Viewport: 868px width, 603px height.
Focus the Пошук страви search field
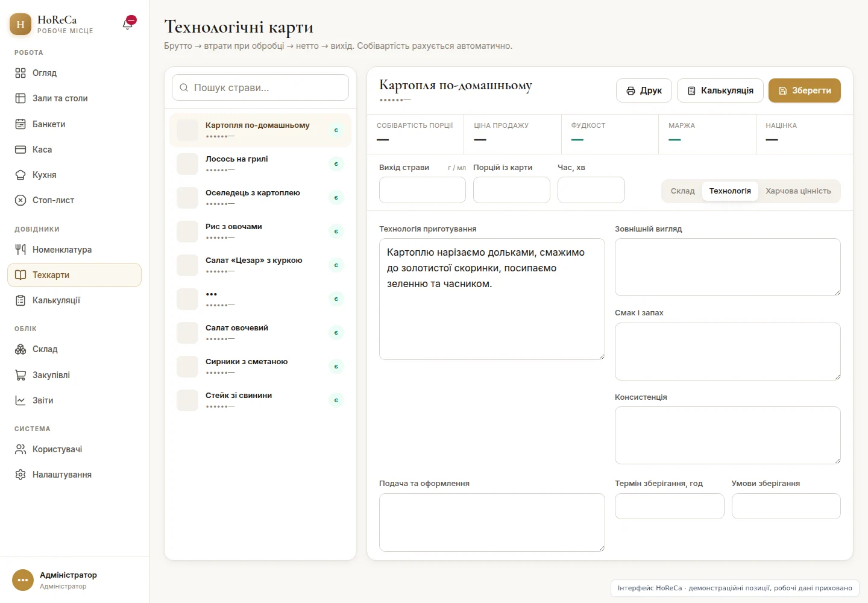(260, 87)
